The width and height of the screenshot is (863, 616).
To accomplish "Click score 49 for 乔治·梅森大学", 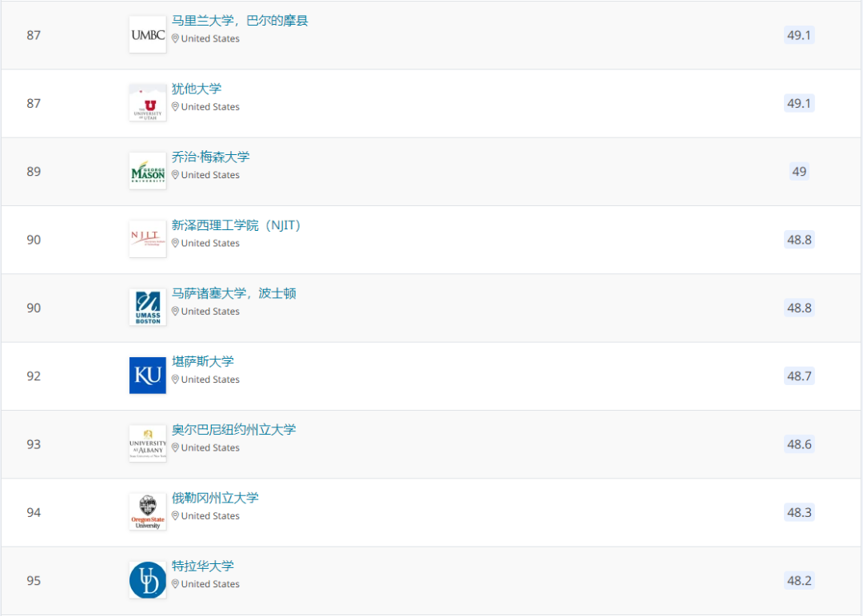I will [799, 172].
